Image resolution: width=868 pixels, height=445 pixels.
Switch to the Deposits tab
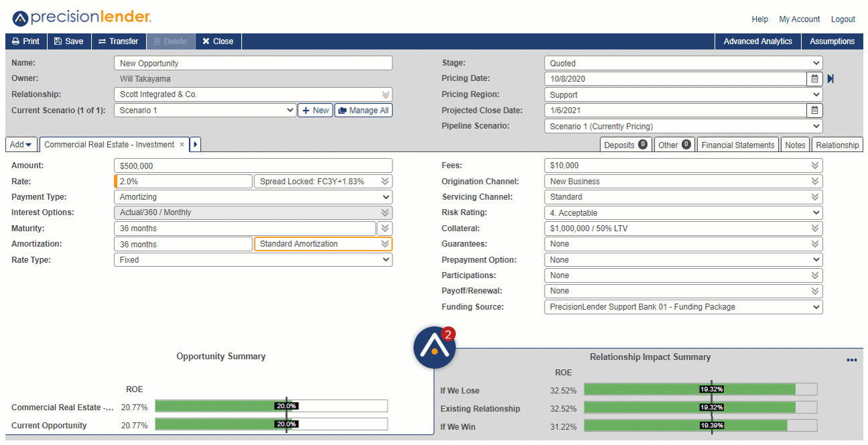click(x=626, y=145)
